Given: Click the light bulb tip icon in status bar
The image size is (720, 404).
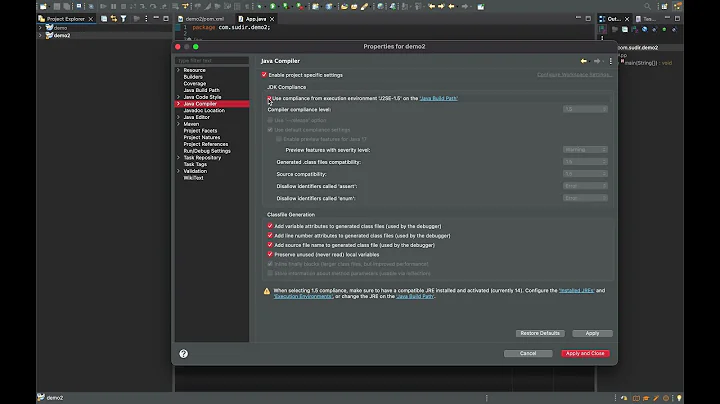Looking at the screenshot, I should coord(679,398).
